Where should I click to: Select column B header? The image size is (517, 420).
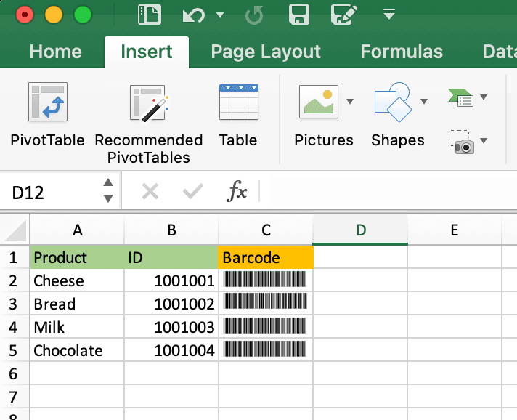(x=171, y=230)
